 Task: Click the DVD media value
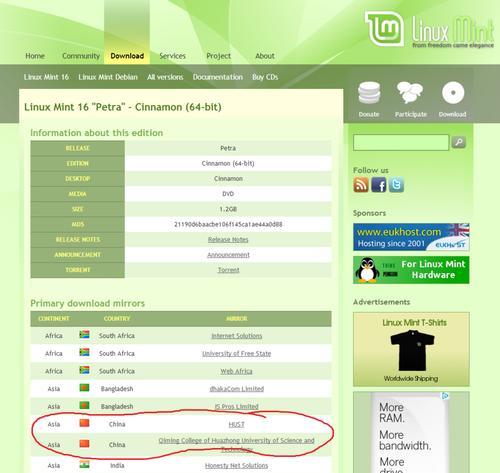coord(228,194)
